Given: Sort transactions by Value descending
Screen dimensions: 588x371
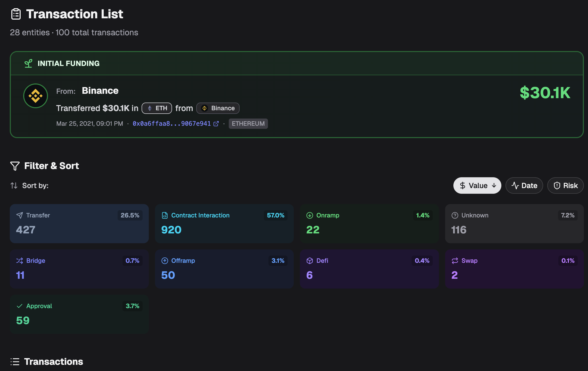Looking at the screenshot, I should 477,185.
